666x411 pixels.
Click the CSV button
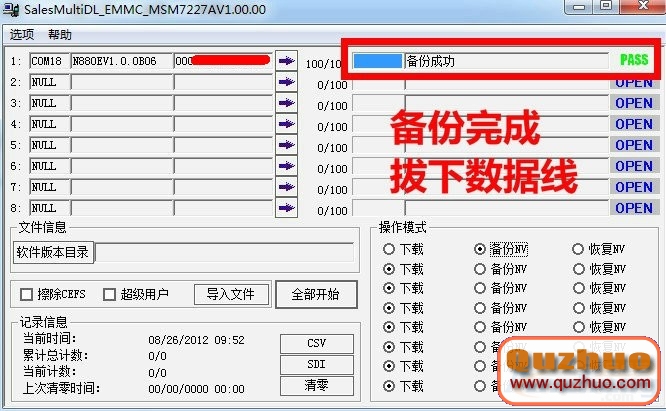[316, 343]
